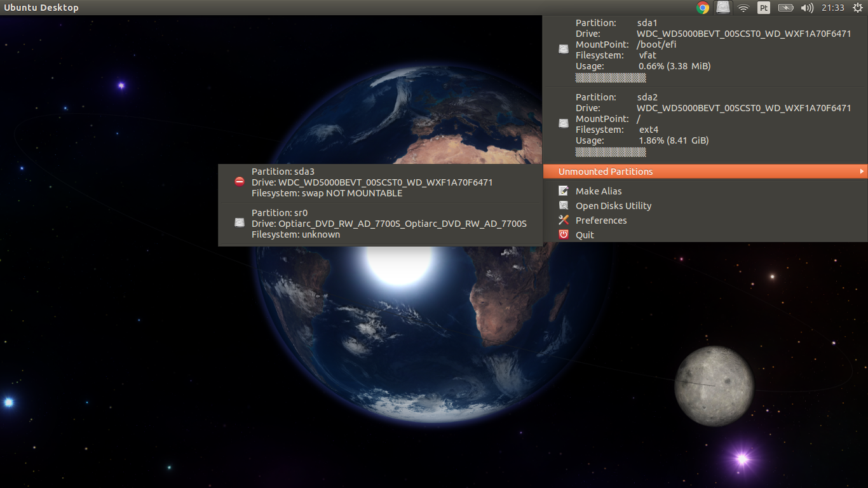Screen dimensions: 868x488
Task: Click the sda1 usage bar
Action: [x=611, y=78]
